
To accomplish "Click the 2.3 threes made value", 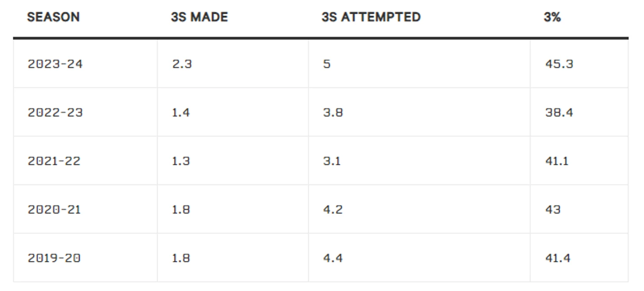I will (182, 64).
